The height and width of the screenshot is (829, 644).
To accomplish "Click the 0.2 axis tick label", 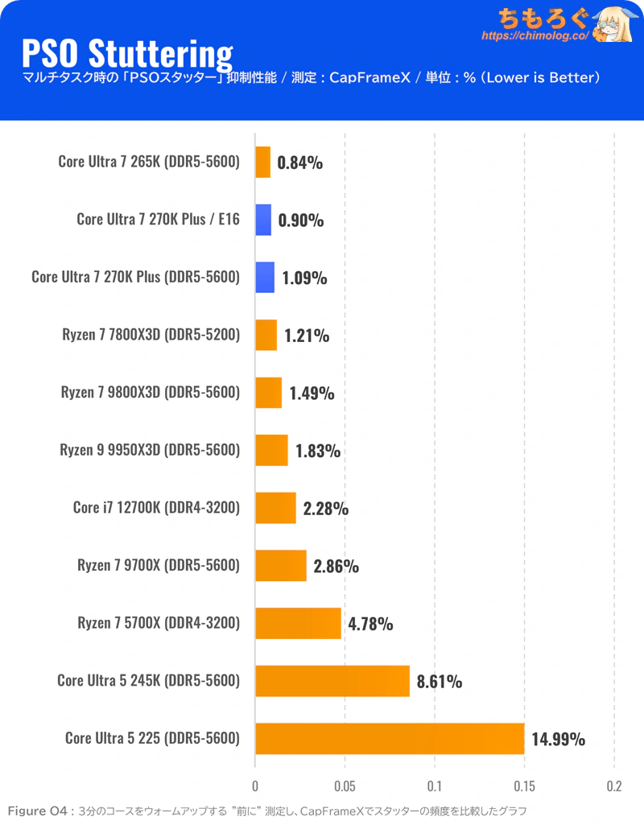I will (614, 786).
